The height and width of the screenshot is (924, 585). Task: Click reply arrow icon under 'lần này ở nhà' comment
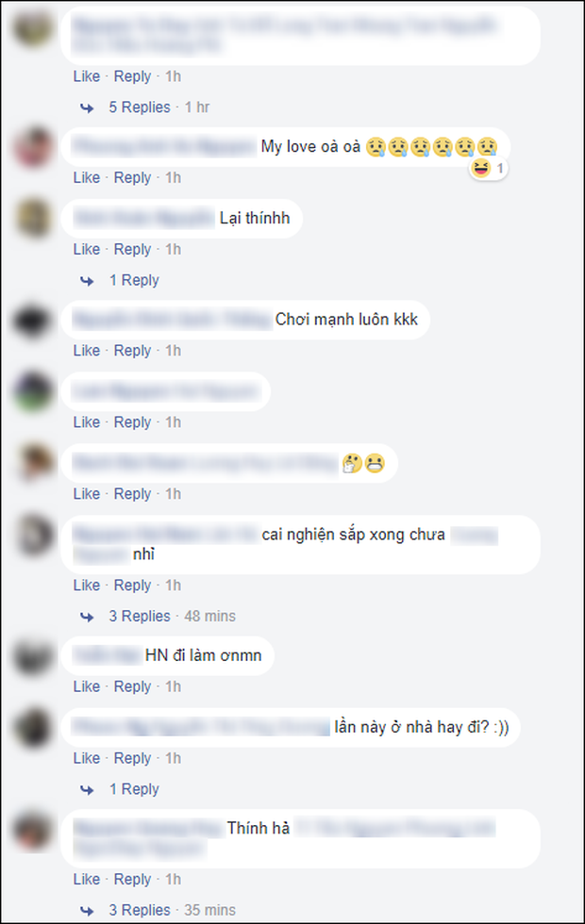(x=87, y=790)
